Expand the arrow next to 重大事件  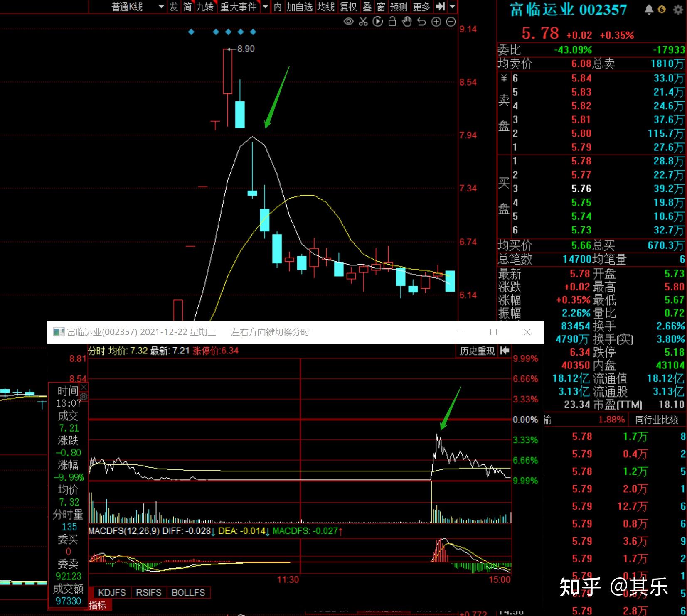(x=265, y=7)
